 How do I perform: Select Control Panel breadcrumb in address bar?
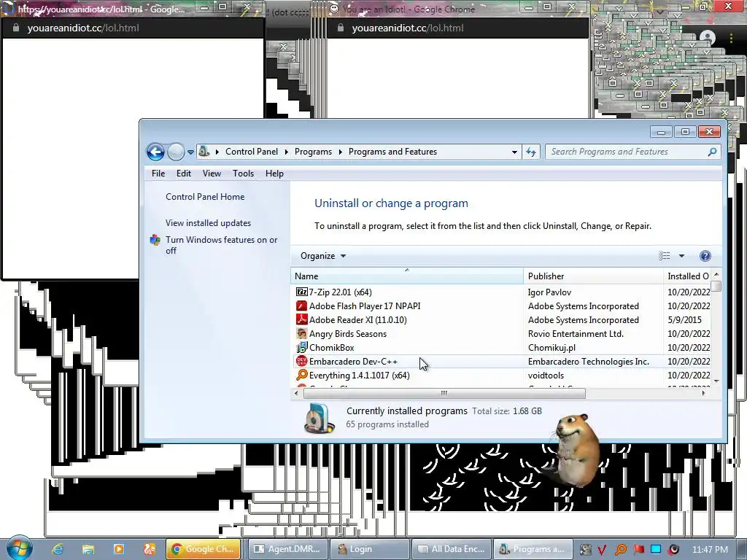click(252, 152)
